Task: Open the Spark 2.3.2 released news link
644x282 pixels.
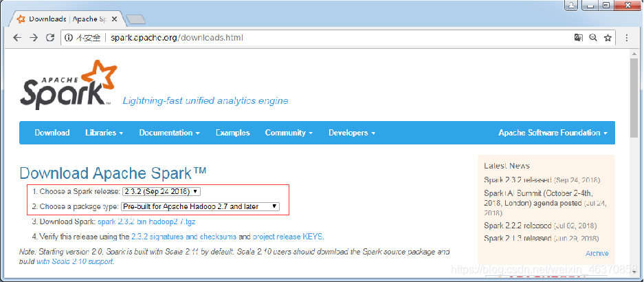Action: (518, 180)
